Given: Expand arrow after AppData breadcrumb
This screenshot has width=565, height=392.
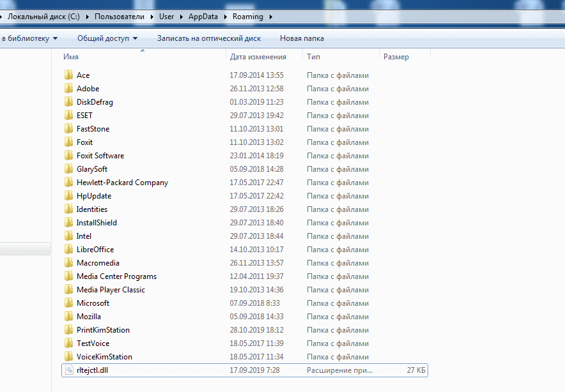Looking at the screenshot, I should [x=225, y=17].
